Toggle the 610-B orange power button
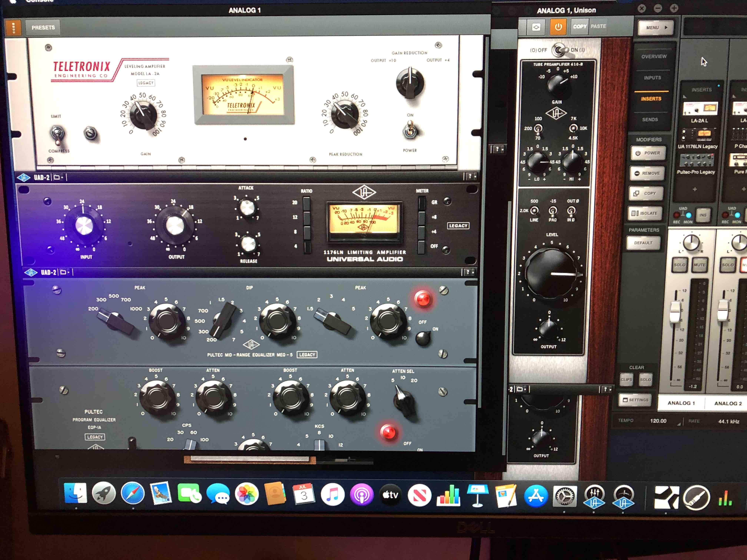This screenshot has height=560, width=747. 558,27
